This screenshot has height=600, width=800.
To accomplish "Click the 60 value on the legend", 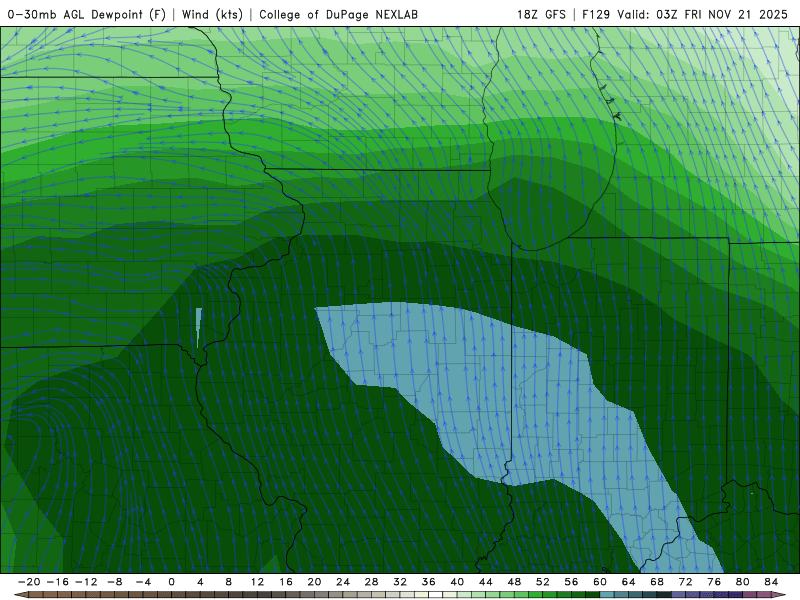I will coord(600,582).
